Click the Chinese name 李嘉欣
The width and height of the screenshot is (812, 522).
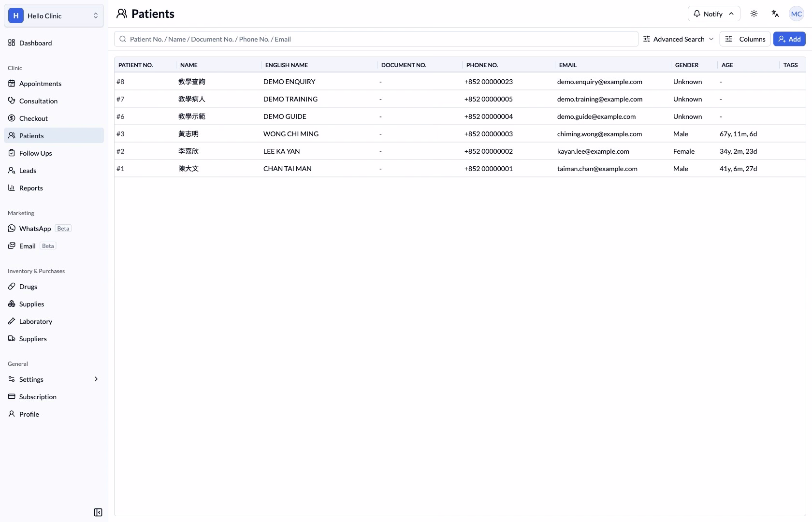(x=188, y=151)
